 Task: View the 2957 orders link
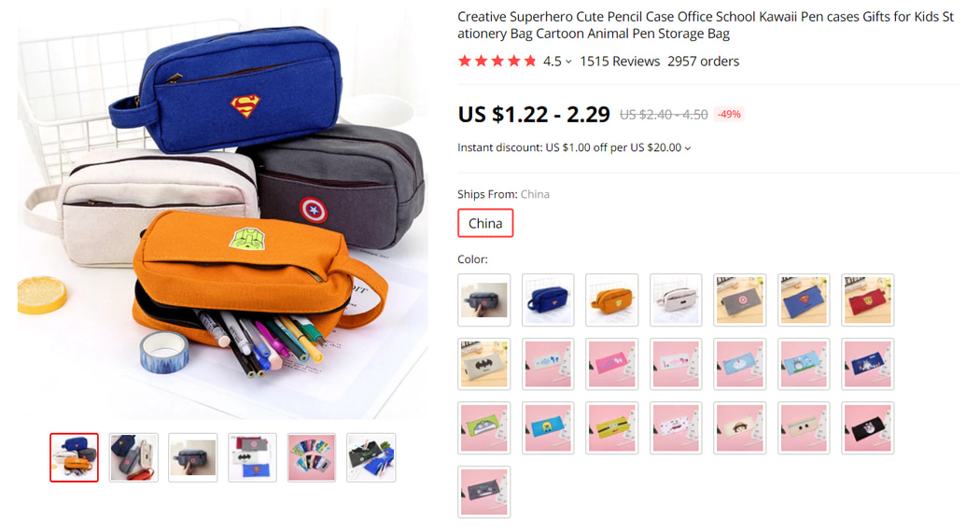tap(703, 62)
